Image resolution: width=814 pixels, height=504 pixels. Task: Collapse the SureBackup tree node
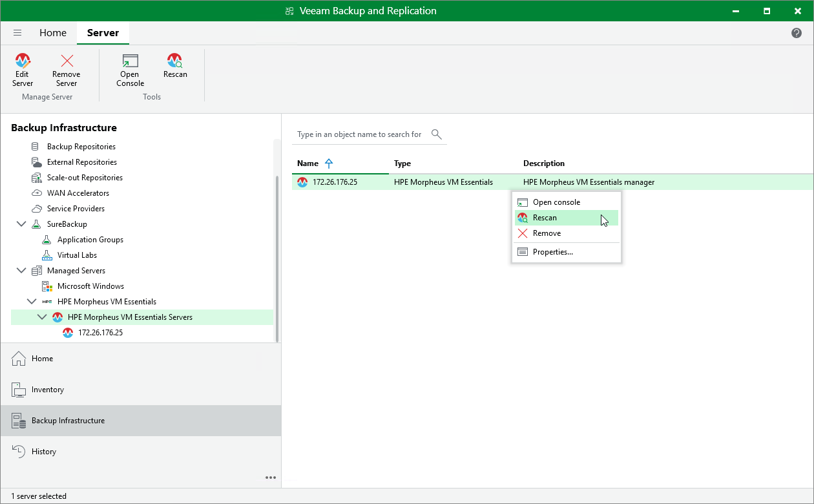21,224
